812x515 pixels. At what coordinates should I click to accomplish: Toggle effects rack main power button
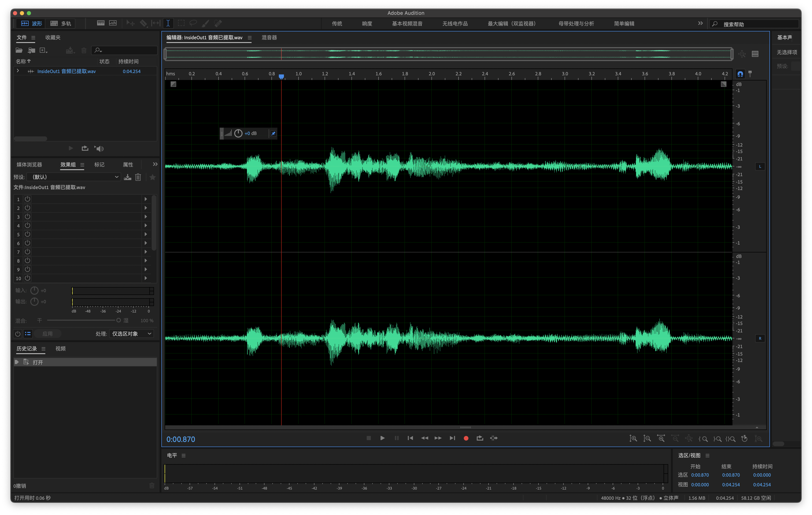coord(18,334)
